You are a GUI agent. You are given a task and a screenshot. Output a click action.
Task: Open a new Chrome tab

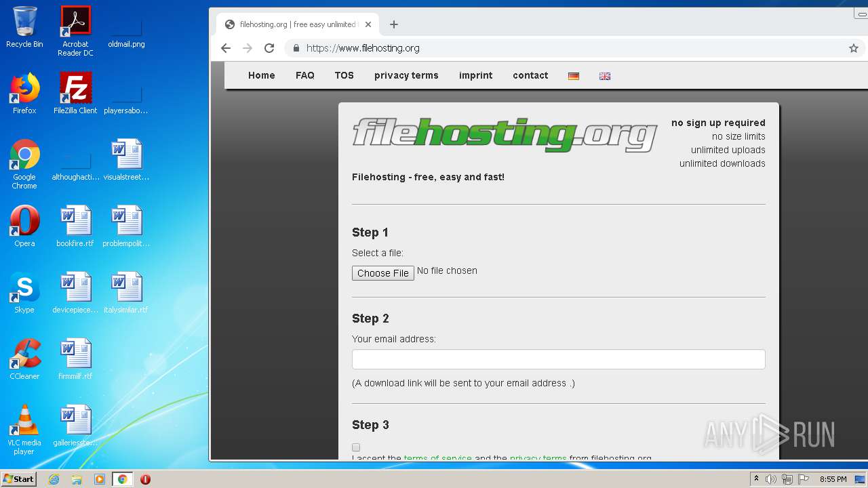[394, 24]
